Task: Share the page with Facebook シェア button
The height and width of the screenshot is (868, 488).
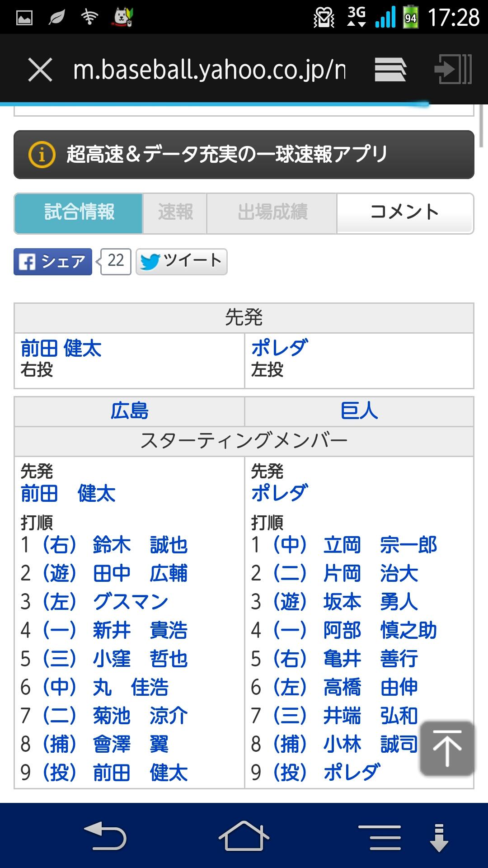Action: pos(53,262)
